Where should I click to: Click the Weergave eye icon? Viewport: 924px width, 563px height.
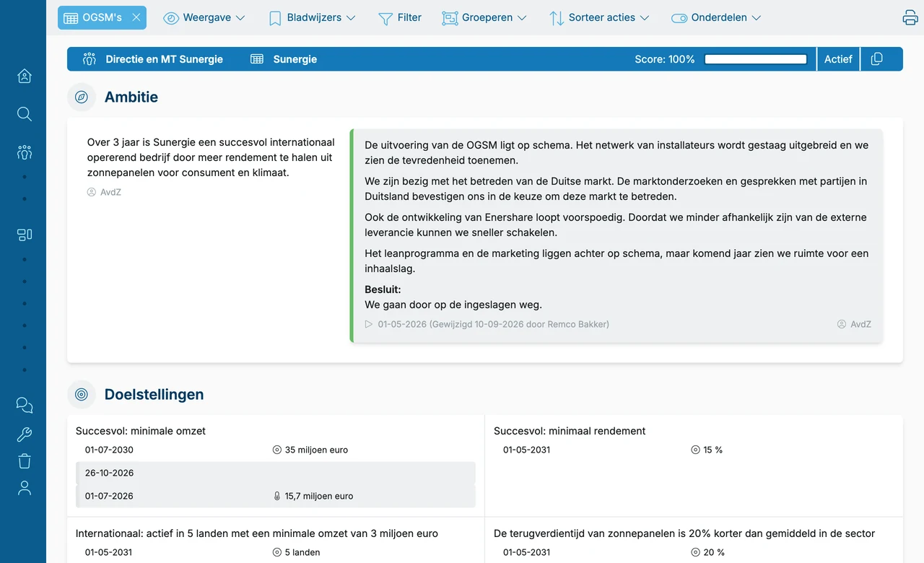(x=171, y=18)
